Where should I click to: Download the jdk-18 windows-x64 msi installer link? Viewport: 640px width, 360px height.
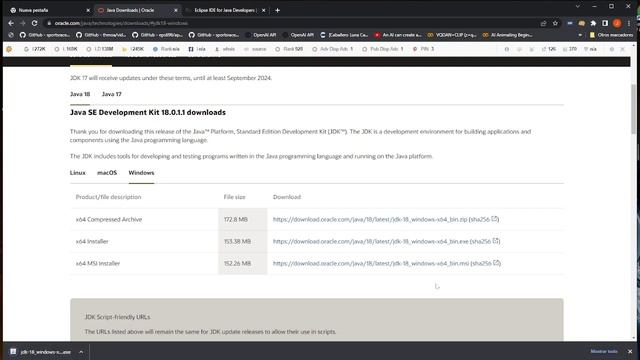coord(371,264)
